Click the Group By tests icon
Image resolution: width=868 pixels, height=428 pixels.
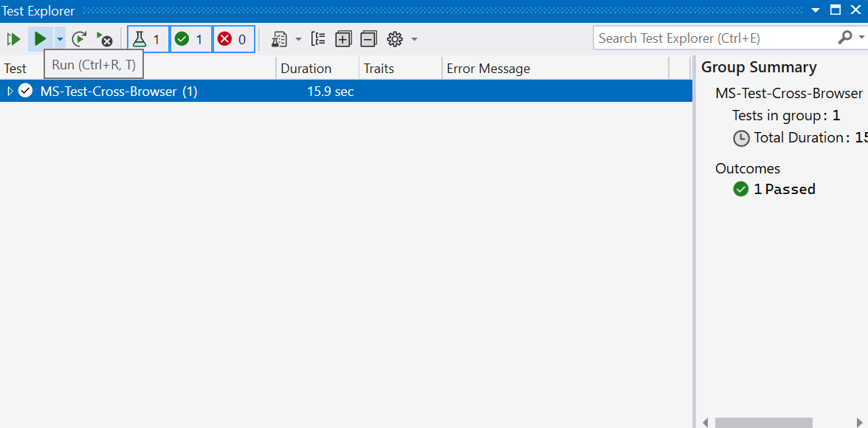tap(318, 38)
